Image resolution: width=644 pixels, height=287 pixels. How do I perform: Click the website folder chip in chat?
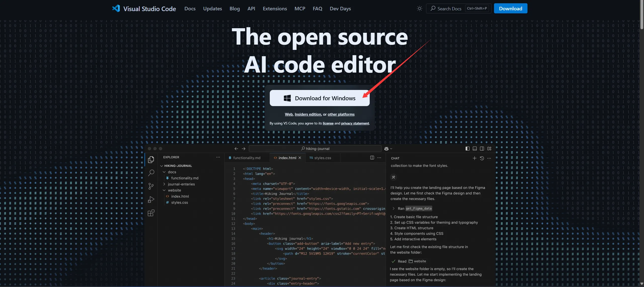[417, 261]
